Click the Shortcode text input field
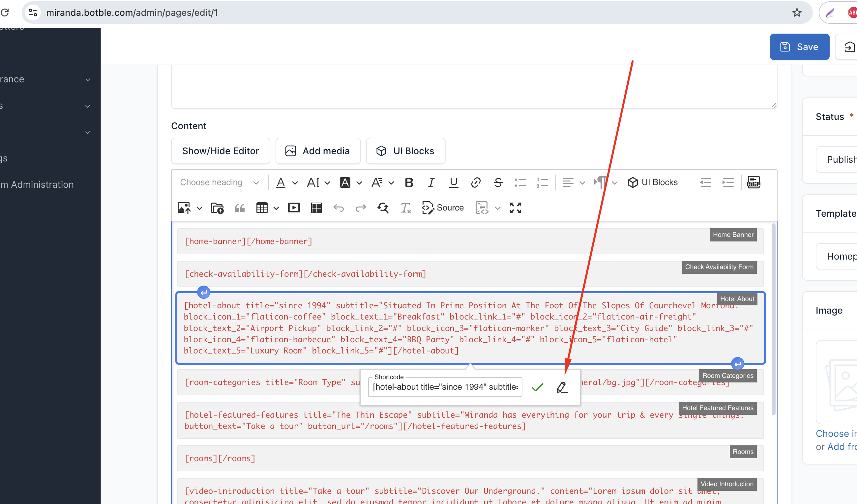 point(445,387)
